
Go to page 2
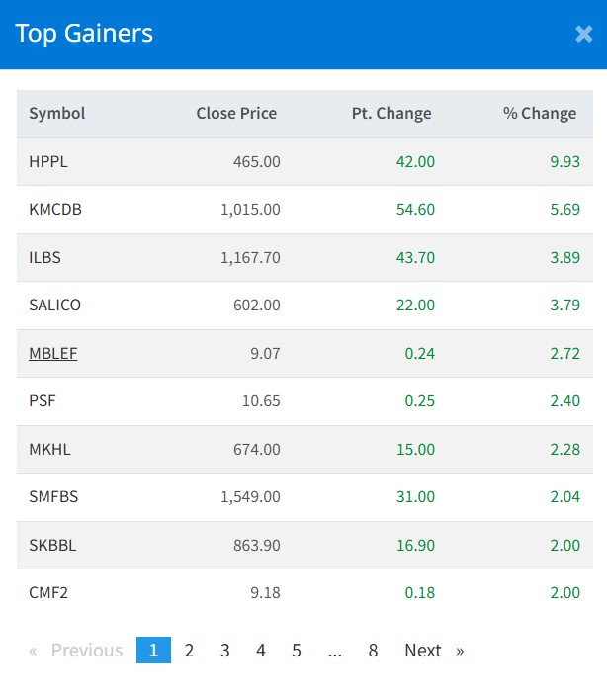tap(189, 651)
